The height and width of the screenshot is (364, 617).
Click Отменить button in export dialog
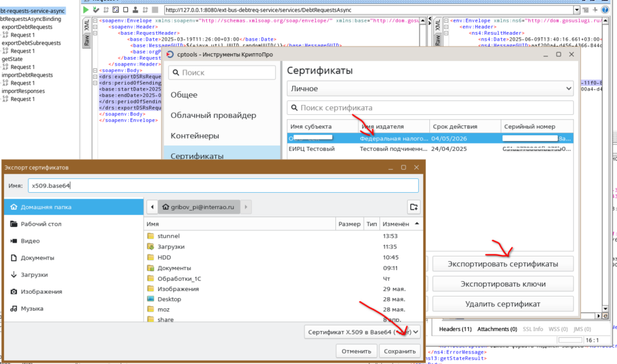tap(356, 351)
